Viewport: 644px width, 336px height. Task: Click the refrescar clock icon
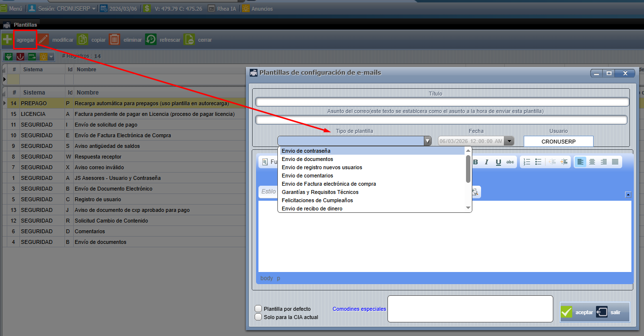point(151,40)
